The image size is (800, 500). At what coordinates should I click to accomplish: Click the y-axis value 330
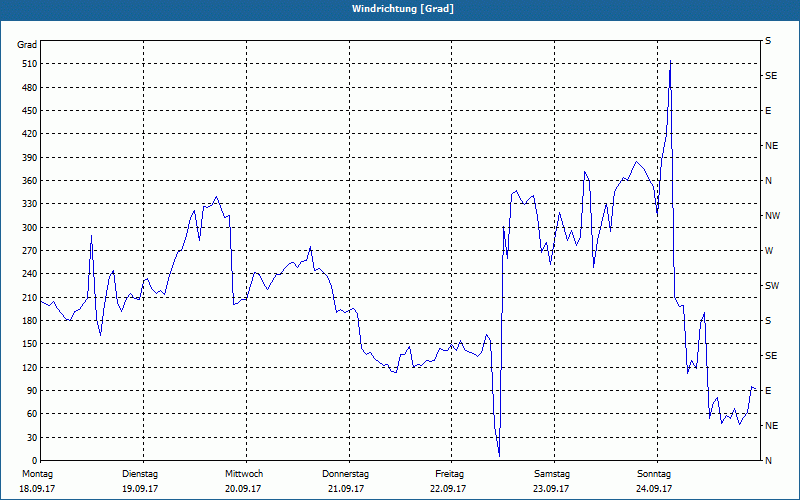click(x=30, y=204)
